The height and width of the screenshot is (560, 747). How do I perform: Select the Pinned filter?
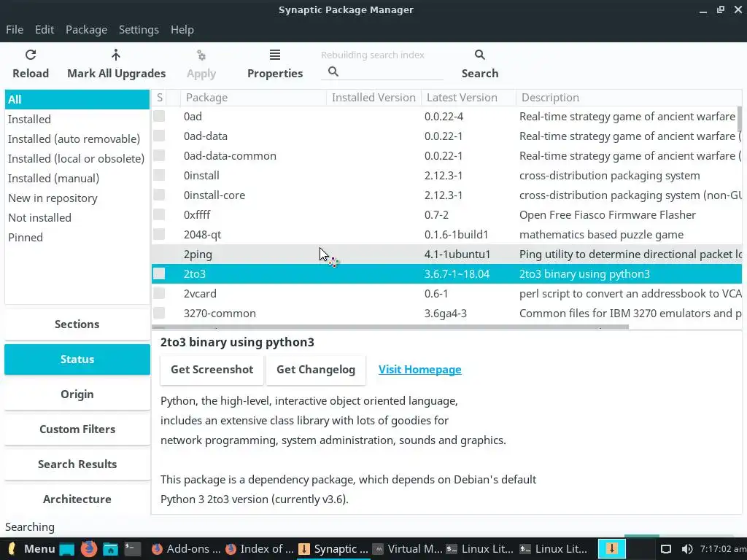77,237
